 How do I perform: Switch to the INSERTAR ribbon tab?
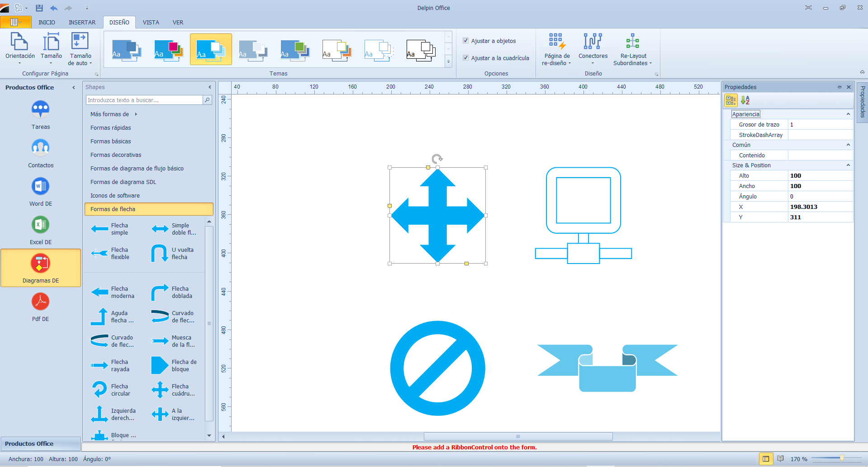pyautogui.click(x=82, y=22)
